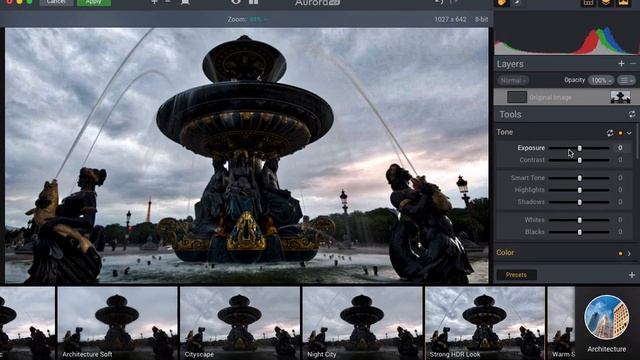Click the Cancel button
This screenshot has width=640, height=360.
tap(56, 2)
